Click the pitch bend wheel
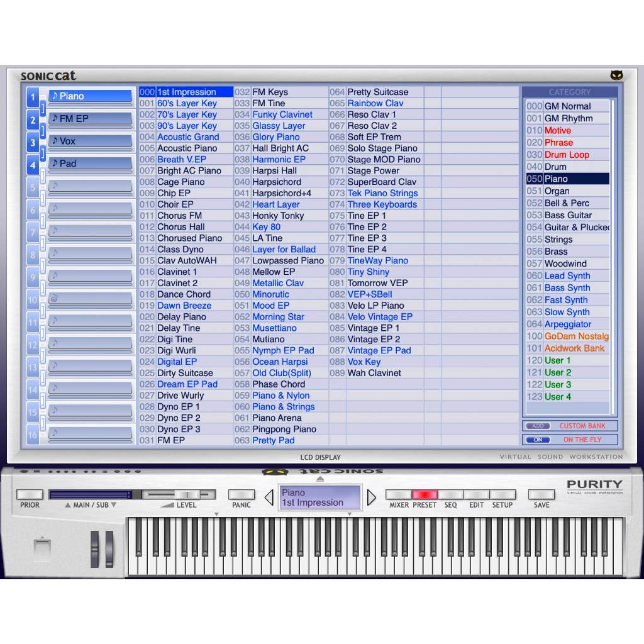644x644 pixels. coord(96,548)
